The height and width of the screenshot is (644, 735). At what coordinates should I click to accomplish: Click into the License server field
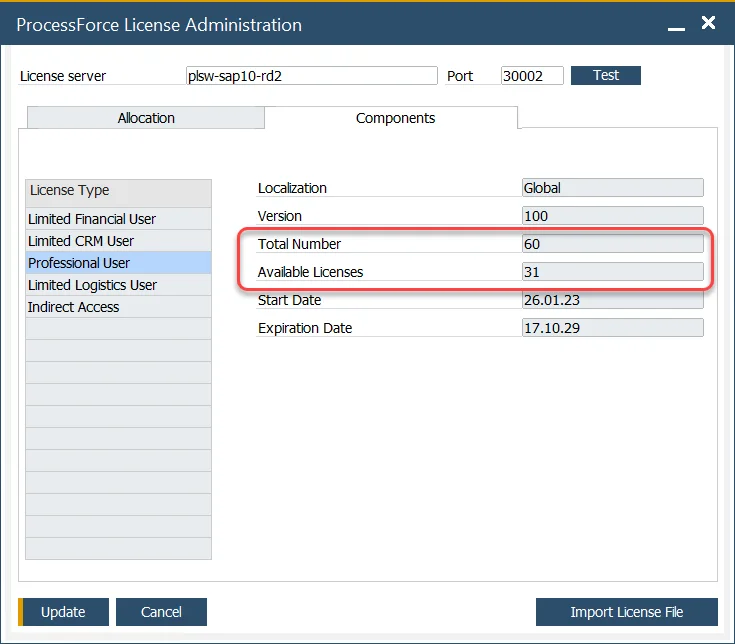(x=311, y=76)
